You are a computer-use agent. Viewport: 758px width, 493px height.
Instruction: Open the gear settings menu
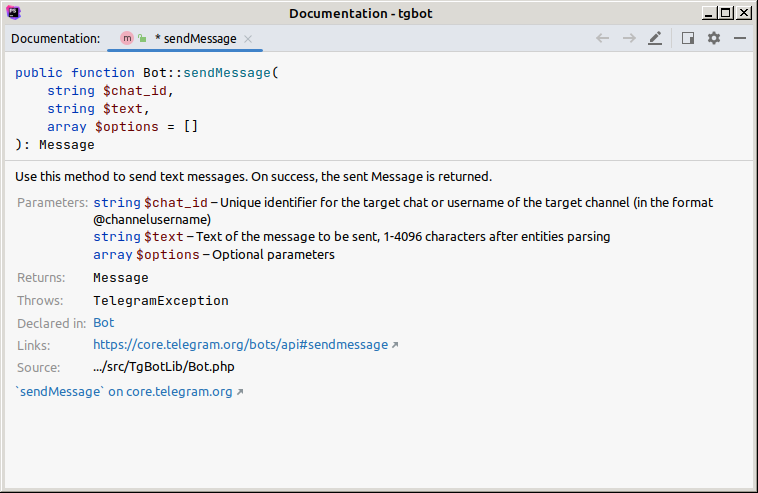714,38
